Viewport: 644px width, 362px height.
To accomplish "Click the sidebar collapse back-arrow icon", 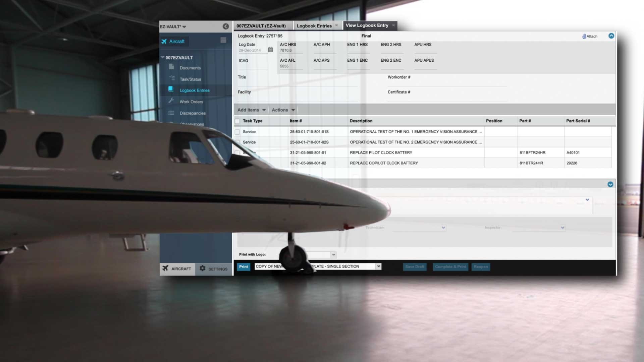I will point(226,26).
